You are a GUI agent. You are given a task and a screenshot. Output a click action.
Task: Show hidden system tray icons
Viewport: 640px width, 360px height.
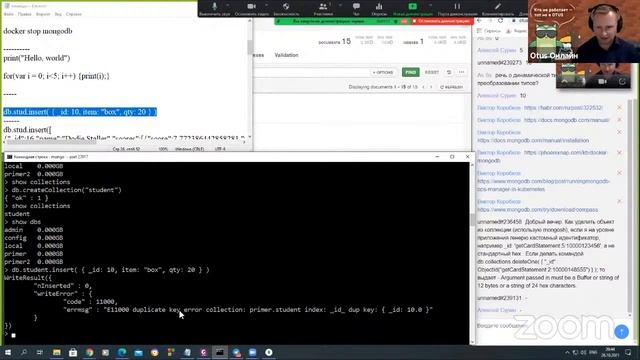(567, 352)
